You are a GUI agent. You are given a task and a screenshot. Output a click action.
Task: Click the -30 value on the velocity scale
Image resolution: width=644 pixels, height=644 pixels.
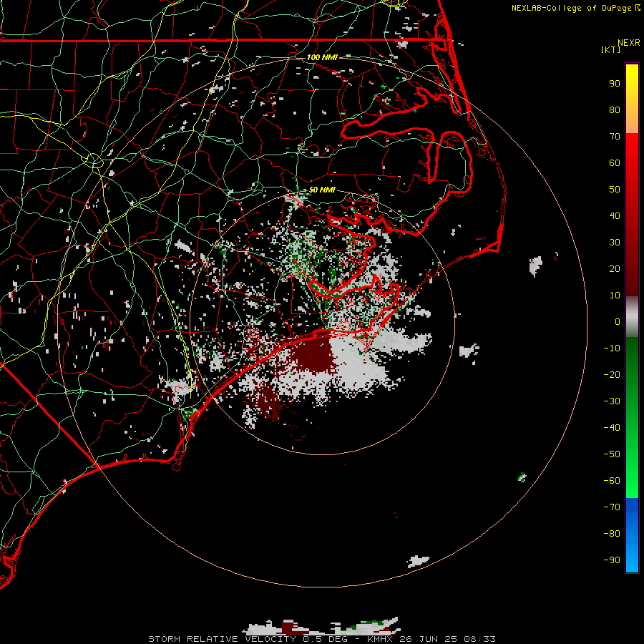tap(612, 401)
